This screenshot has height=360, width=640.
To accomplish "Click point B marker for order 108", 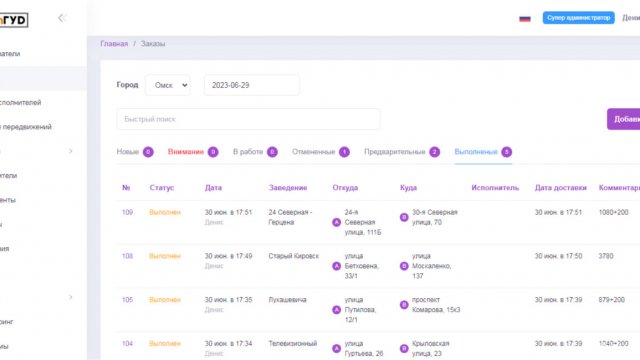I will click(x=404, y=266).
